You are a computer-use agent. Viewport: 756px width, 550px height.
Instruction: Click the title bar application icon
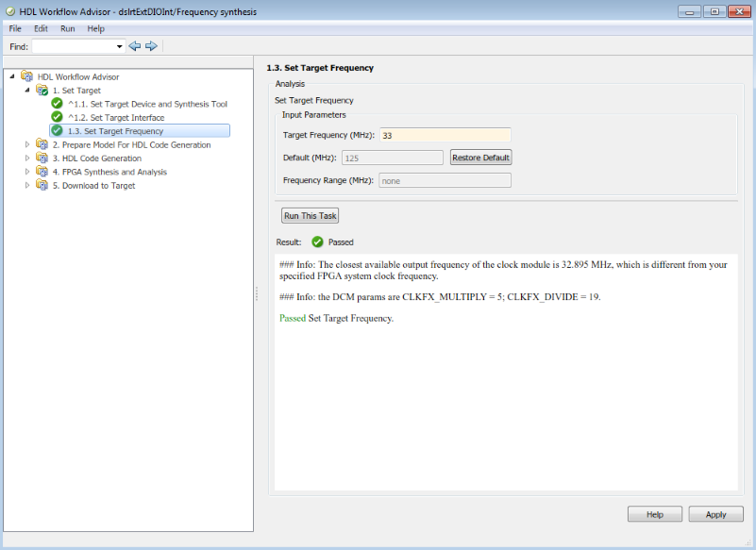tap(10, 11)
